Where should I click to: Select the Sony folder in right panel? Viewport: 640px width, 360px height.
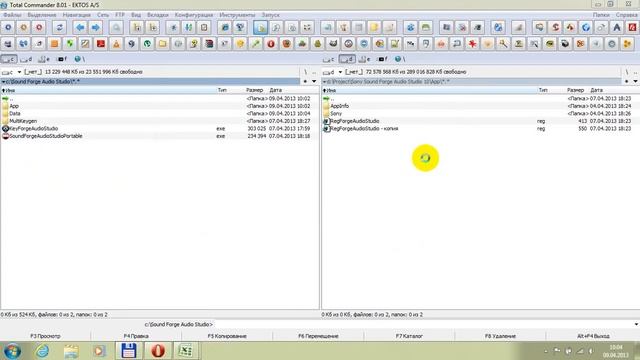(x=480, y=113)
